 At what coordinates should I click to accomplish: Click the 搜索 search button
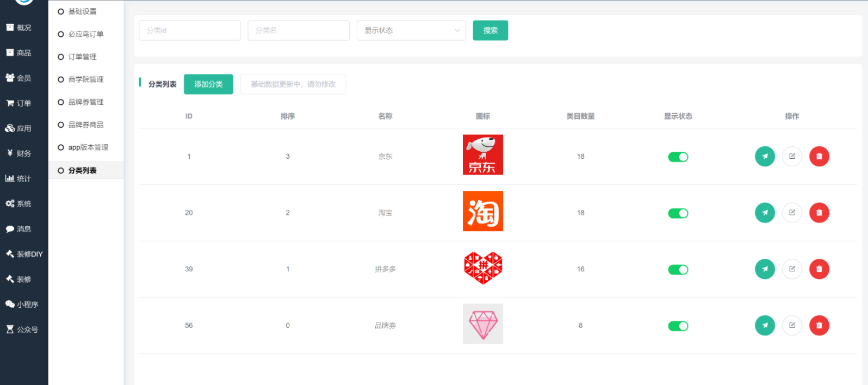(490, 30)
